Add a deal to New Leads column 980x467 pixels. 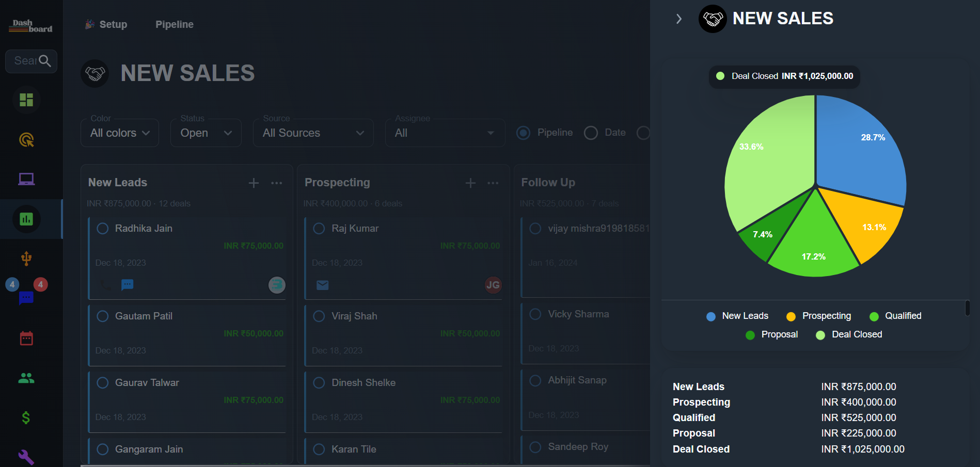tap(254, 183)
